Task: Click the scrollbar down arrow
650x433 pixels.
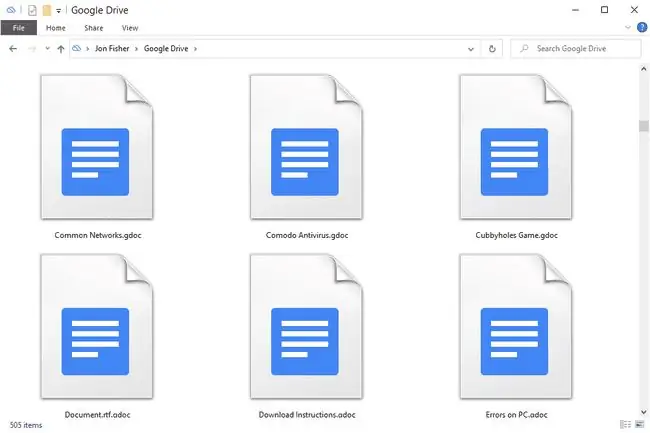Action: click(x=643, y=412)
